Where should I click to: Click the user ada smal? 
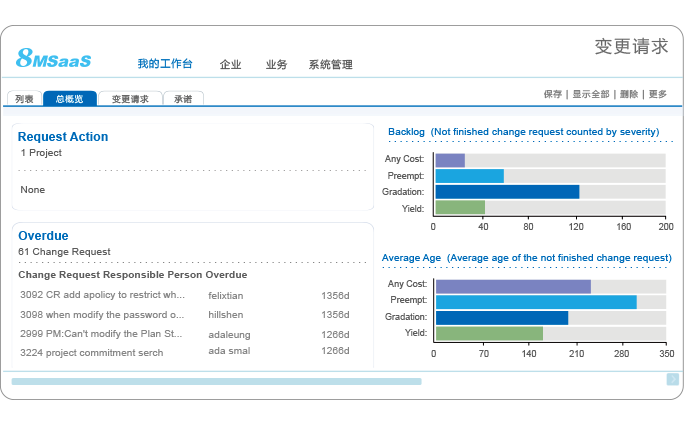(x=229, y=351)
